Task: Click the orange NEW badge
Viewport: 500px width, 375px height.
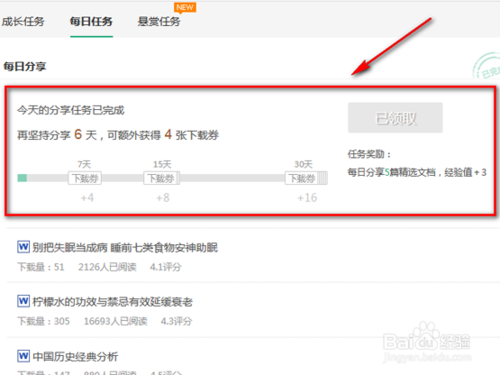Action: [185, 8]
